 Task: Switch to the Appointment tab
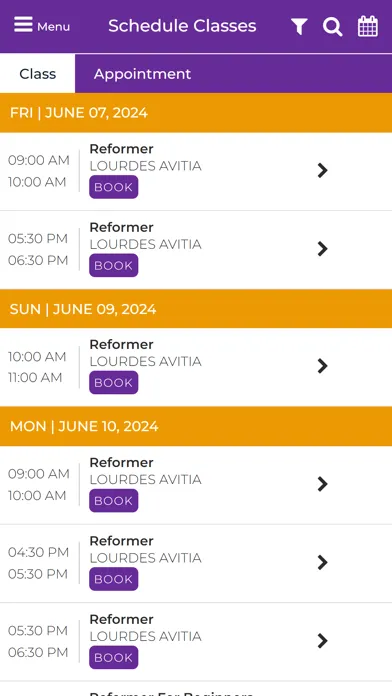click(x=143, y=74)
